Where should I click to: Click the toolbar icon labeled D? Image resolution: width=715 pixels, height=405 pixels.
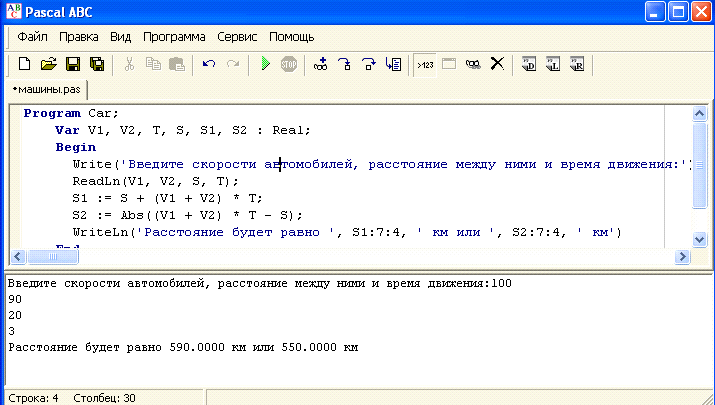[529, 64]
